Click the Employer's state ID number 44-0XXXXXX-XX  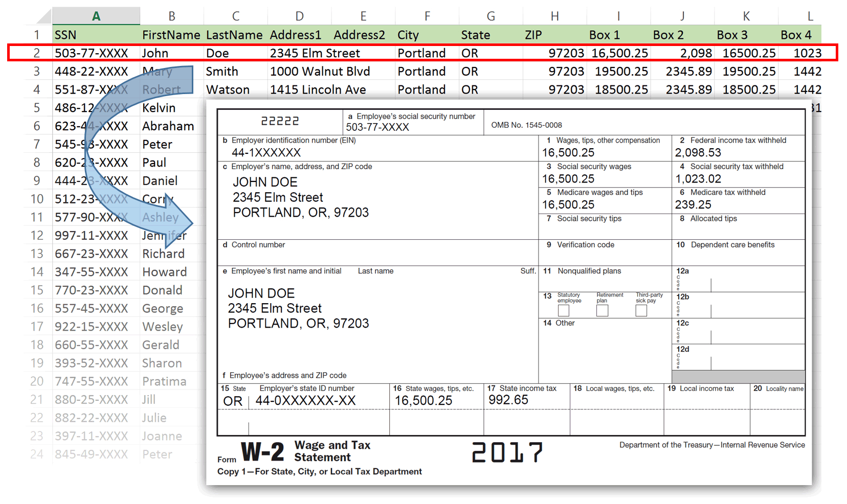pos(305,401)
